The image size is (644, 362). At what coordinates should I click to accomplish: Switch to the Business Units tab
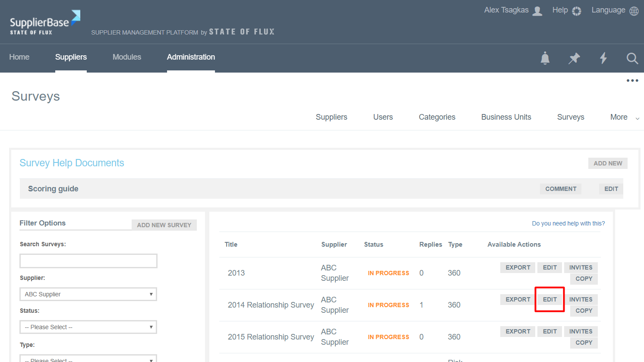pyautogui.click(x=506, y=117)
